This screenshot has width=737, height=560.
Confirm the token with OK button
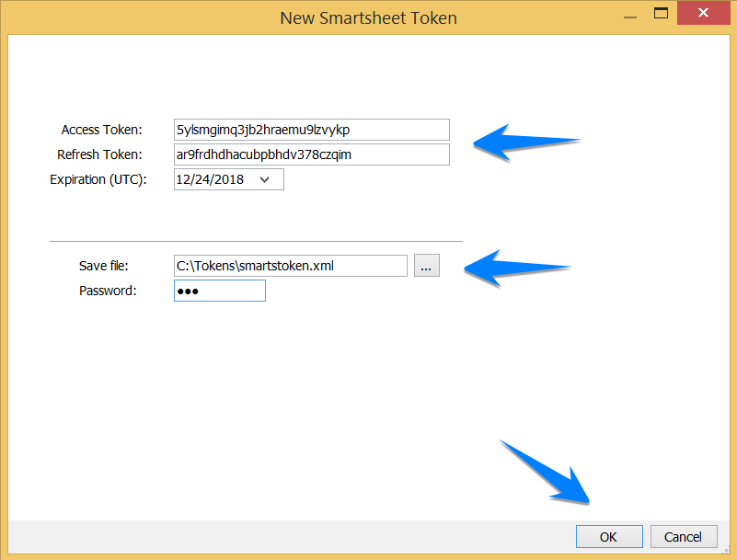click(609, 536)
